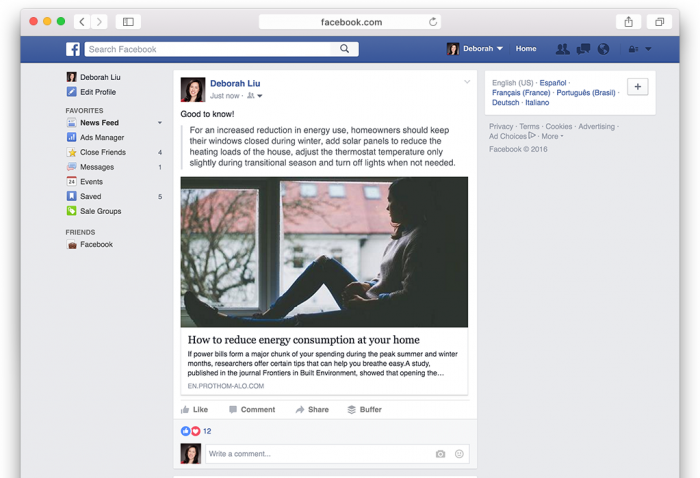Click Safari back arrow
The width and height of the screenshot is (700, 478).
click(x=82, y=22)
